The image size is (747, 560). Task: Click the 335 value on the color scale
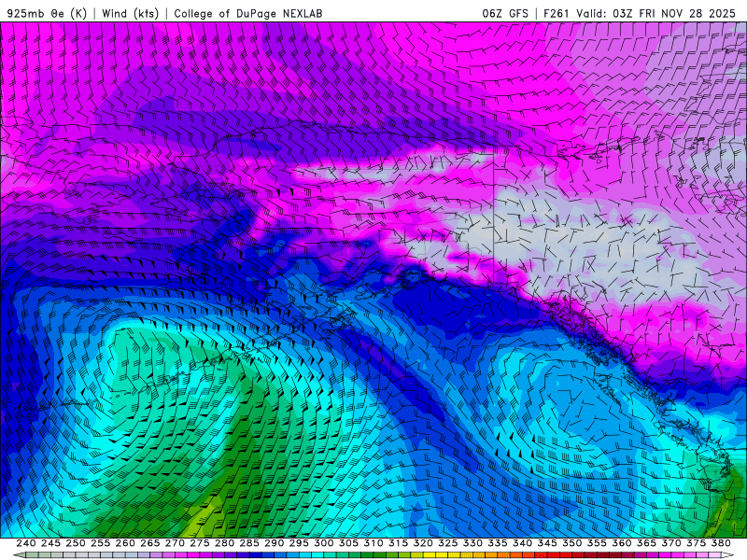tap(498, 543)
